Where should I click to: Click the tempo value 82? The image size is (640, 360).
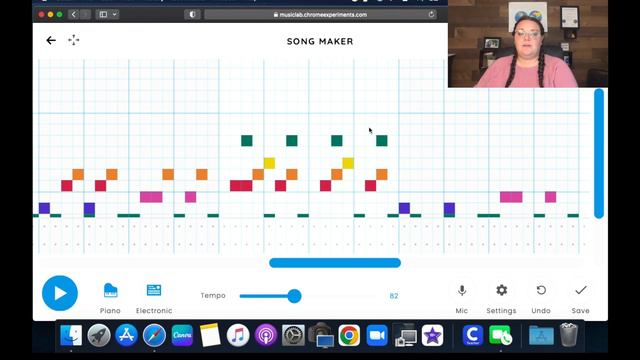point(393,296)
